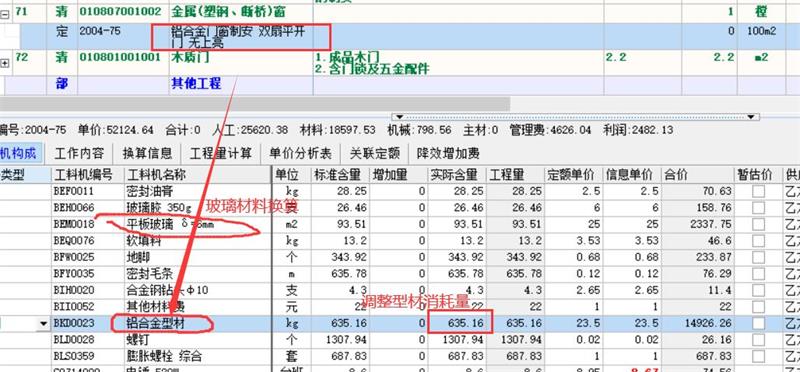Viewport: 800px width, 372px height.
Task: Open the 换算信息 tab
Action: [147, 153]
